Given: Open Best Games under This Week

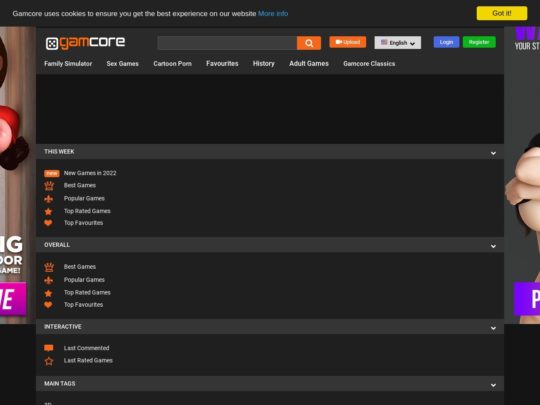Looking at the screenshot, I should pos(80,185).
